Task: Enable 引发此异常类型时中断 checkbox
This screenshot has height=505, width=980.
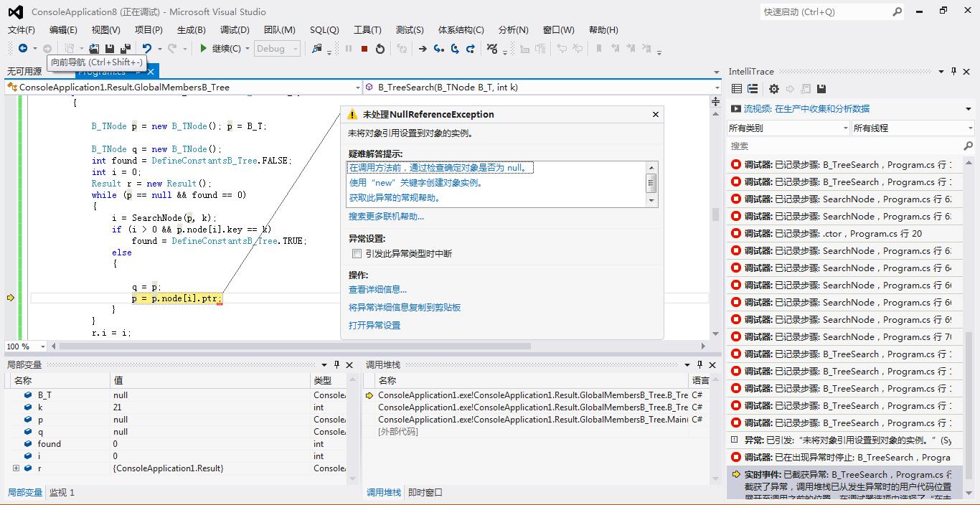Action: (357, 253)
